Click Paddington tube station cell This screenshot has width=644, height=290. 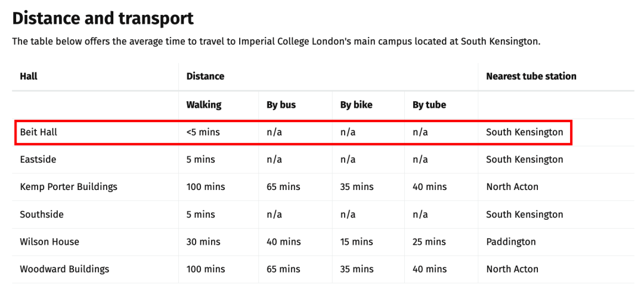(x=511, y=242)
